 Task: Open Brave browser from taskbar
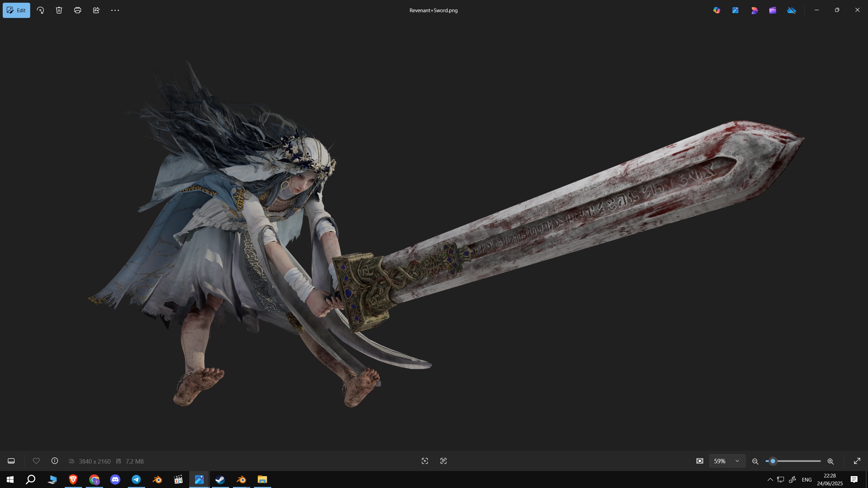click(73, 480)
